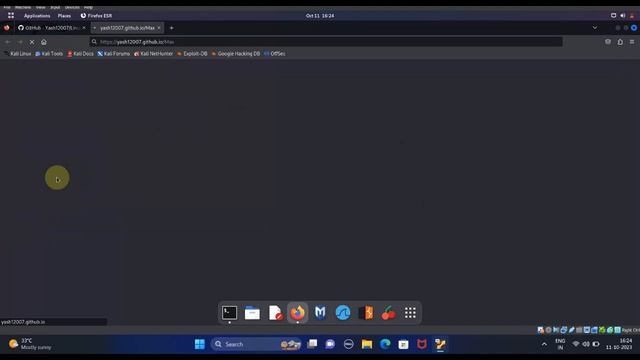The height and width of the screenshot is (360, 640).
Task: Close the yash12007.github.io/Max tab
Action: tap(159, 28)
